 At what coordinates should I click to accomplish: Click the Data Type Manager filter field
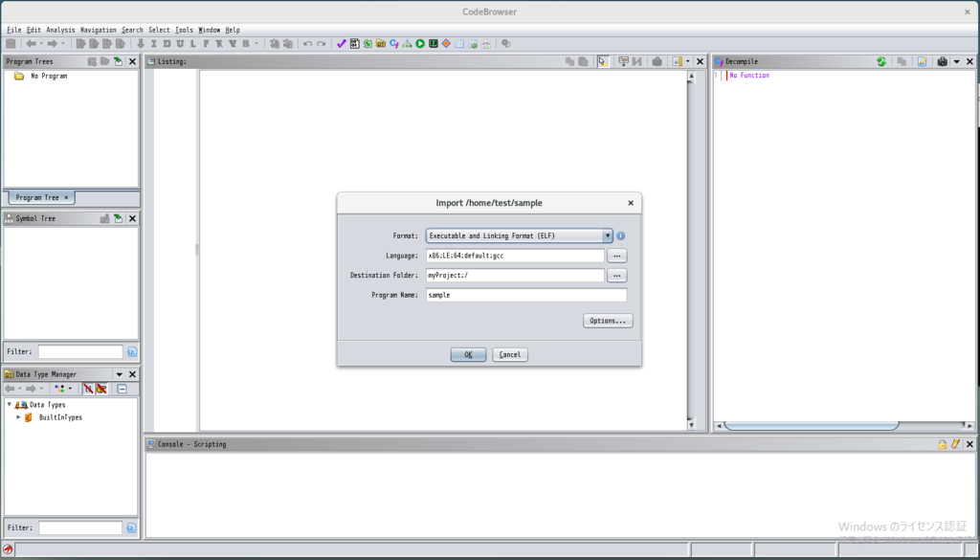tap(80, 528)
